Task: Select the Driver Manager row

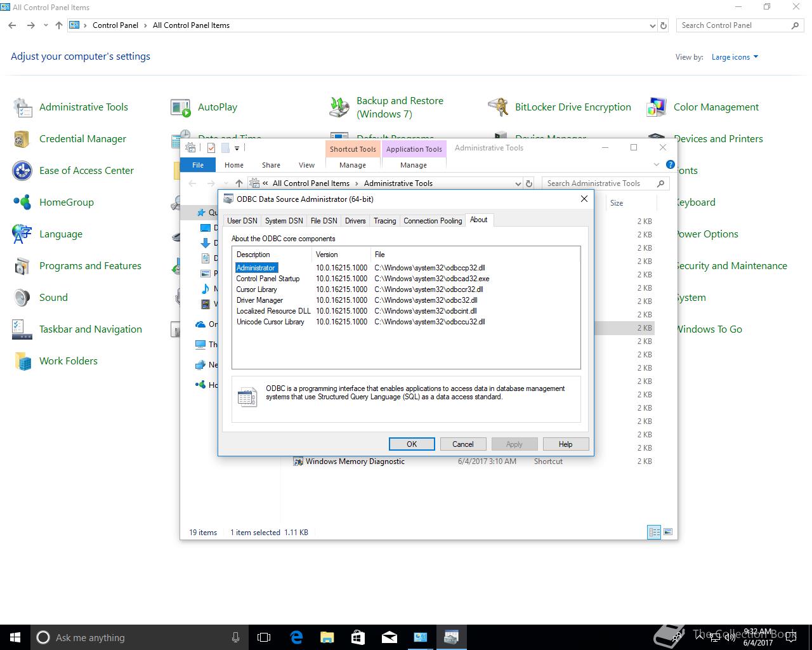Action: coord(259,300)
